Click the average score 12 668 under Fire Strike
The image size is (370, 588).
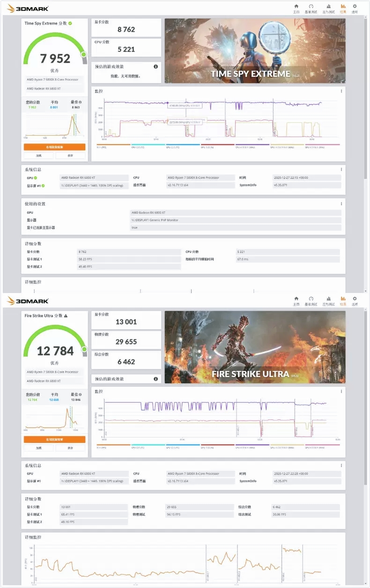[x=54, y=400]
